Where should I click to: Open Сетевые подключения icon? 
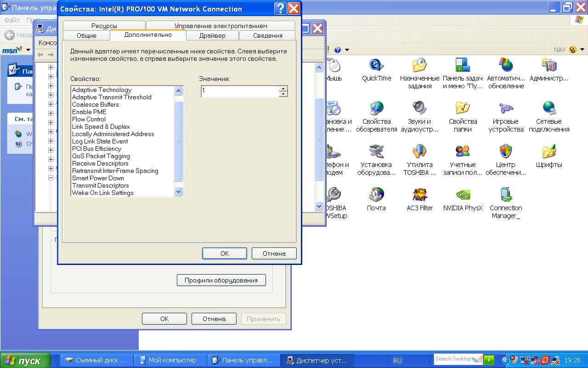(x=549, y=109)
